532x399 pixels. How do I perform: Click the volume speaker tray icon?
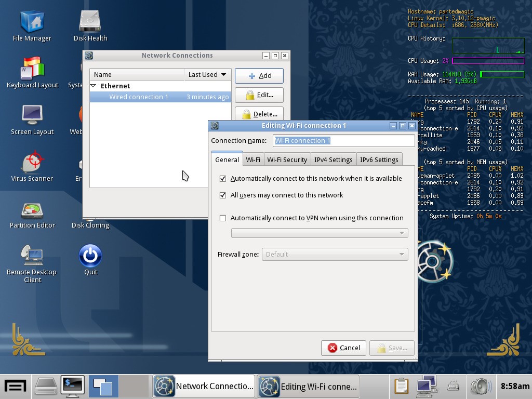click(480, 386)
